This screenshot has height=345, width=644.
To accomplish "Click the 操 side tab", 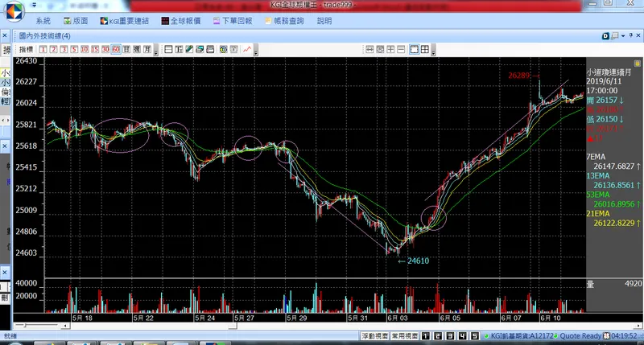I will 6,50.
